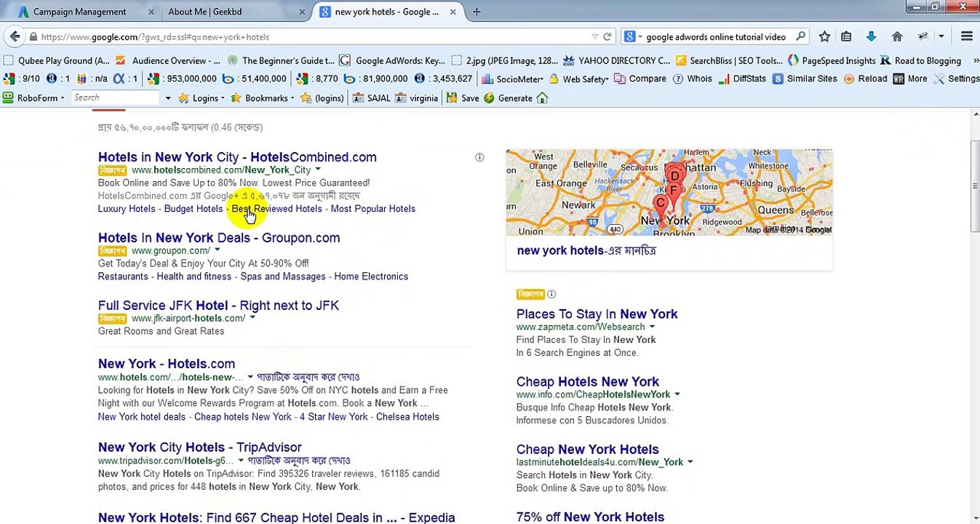Expand the dropdown next to www.zapmeta.com/Websearch
The width and height of the screenshot is (980, 524).
point(652,327)
